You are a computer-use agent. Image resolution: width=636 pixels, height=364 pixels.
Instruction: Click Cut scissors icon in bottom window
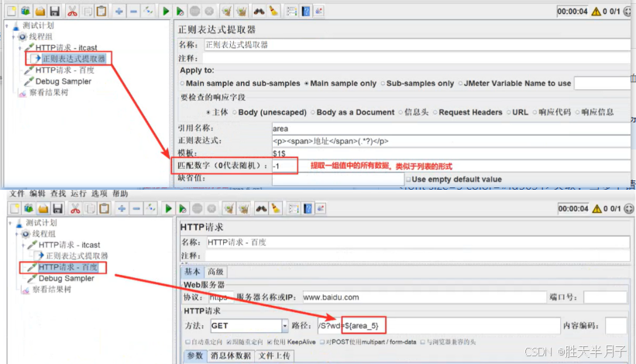tap(75, 209)
